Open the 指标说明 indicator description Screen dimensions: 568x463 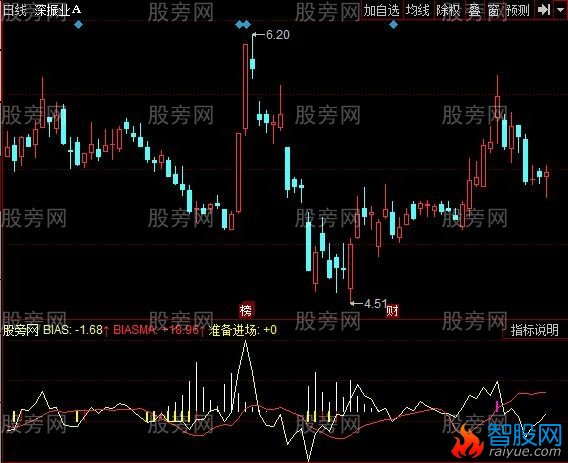click(x=534, y=330)
